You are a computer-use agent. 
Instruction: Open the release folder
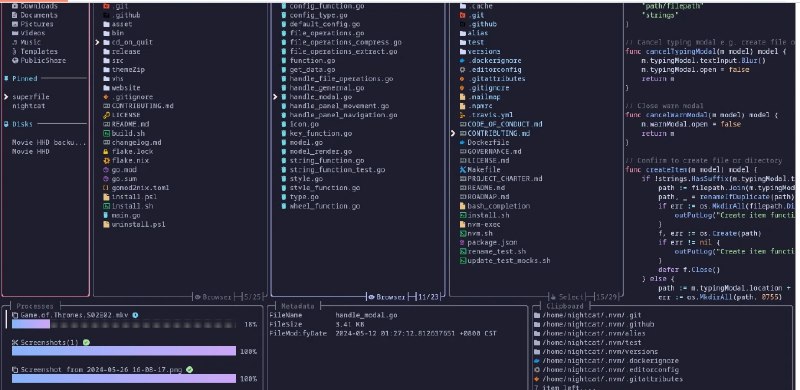click(126, 52)
